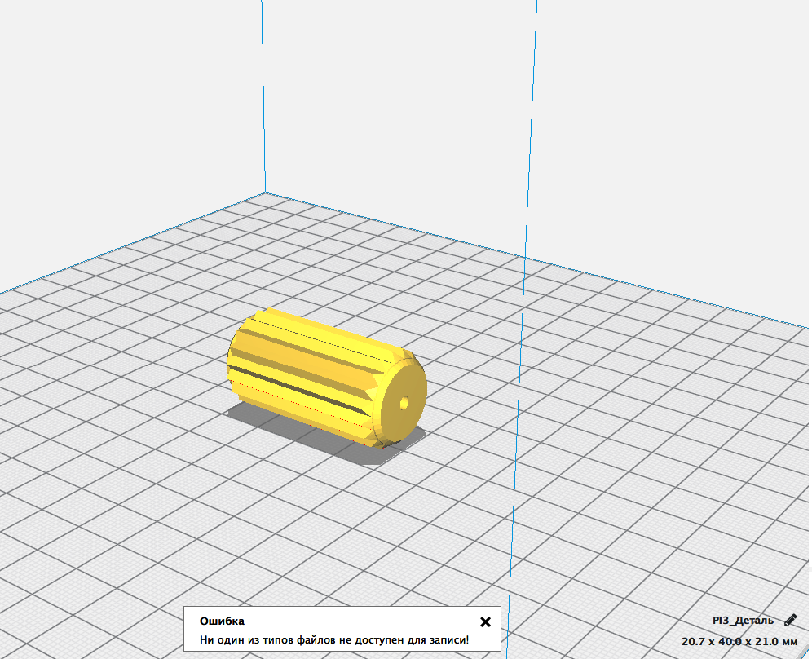Click the Ошибка notification title

tap(222, 621)
